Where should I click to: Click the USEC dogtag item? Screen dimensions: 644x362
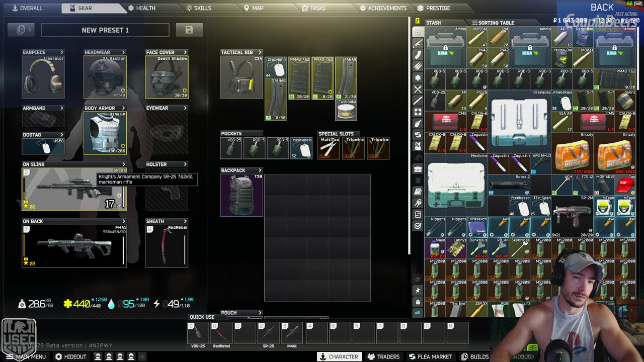[43, 146]
